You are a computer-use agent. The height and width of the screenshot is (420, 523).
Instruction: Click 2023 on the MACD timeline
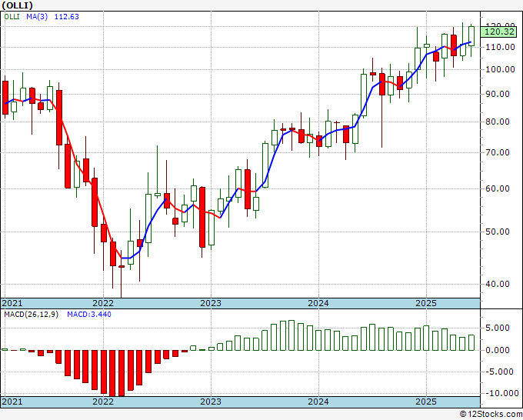click(x=211, y=402)
